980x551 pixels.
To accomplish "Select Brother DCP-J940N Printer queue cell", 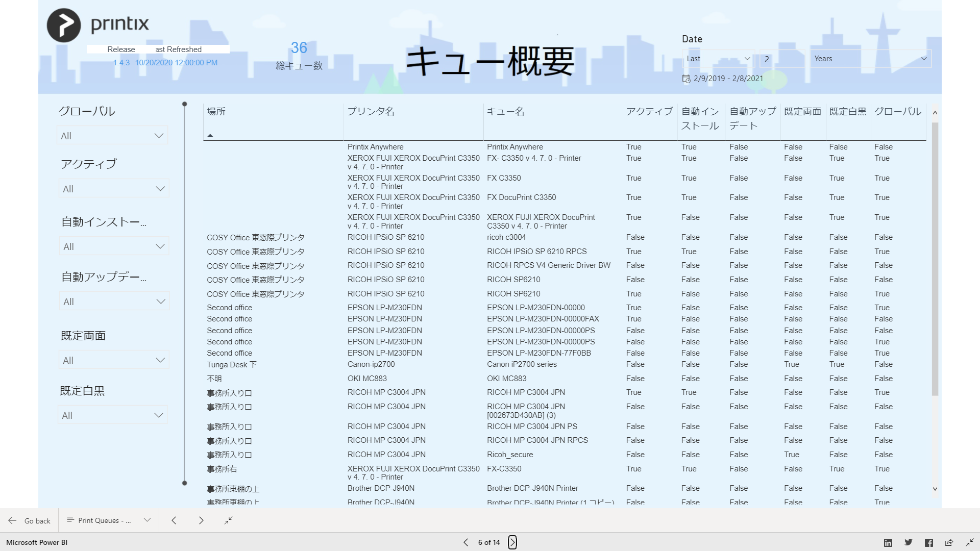I will [532, 488].
